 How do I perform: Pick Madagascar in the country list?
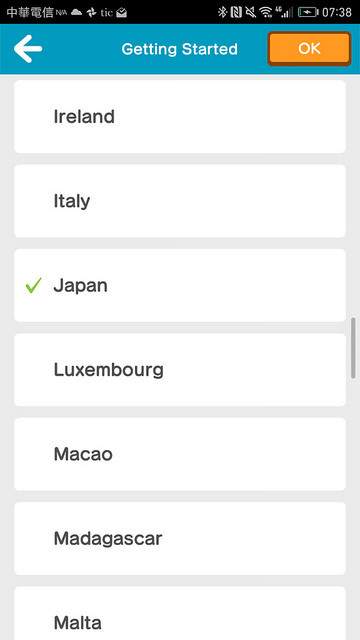180,538
